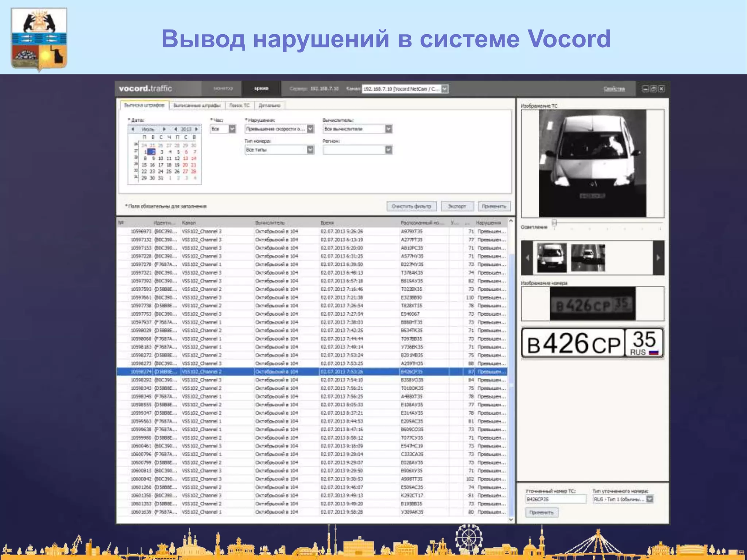Sort by the Канал column header
747x560 pixels.
pyautogui.click(x=217, y=223)
